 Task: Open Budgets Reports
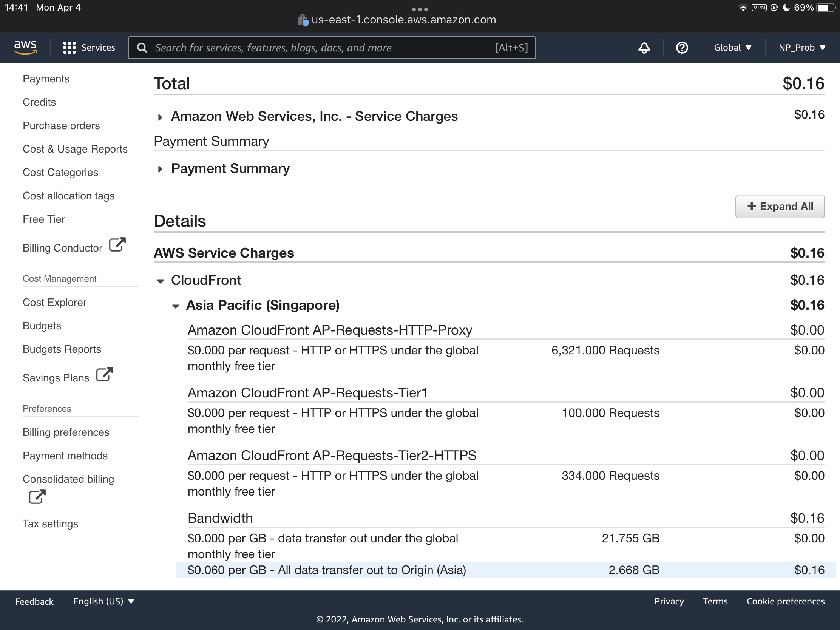click(62, 349)
